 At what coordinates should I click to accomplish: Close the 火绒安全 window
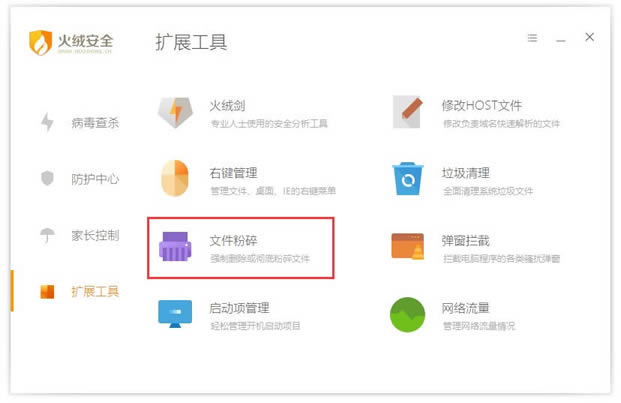pos(590,37)
